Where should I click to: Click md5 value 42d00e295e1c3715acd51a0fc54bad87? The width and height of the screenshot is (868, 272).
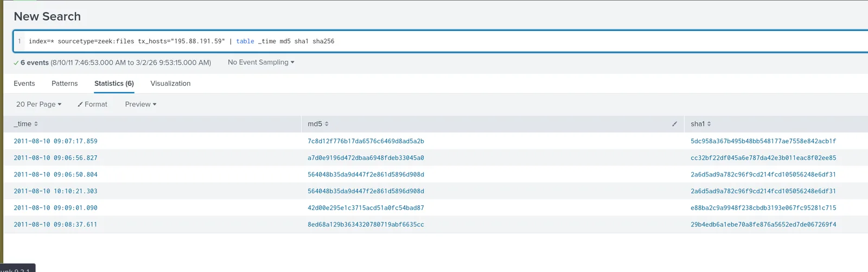[366, 208]
